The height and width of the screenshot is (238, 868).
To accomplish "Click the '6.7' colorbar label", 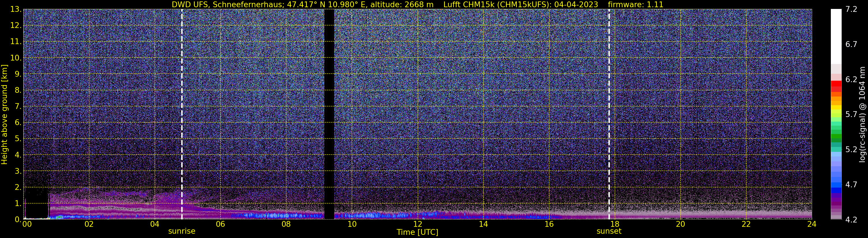I will coord(851,44).
